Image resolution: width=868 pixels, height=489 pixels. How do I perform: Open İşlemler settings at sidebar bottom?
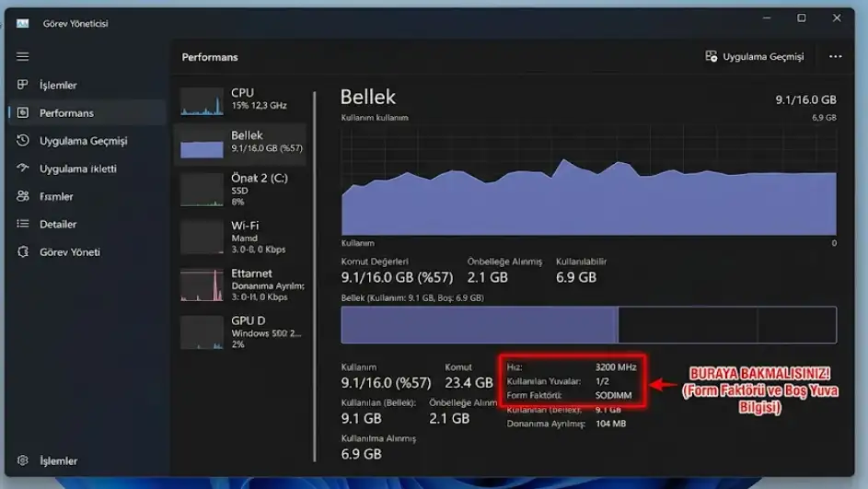point(58,460)
